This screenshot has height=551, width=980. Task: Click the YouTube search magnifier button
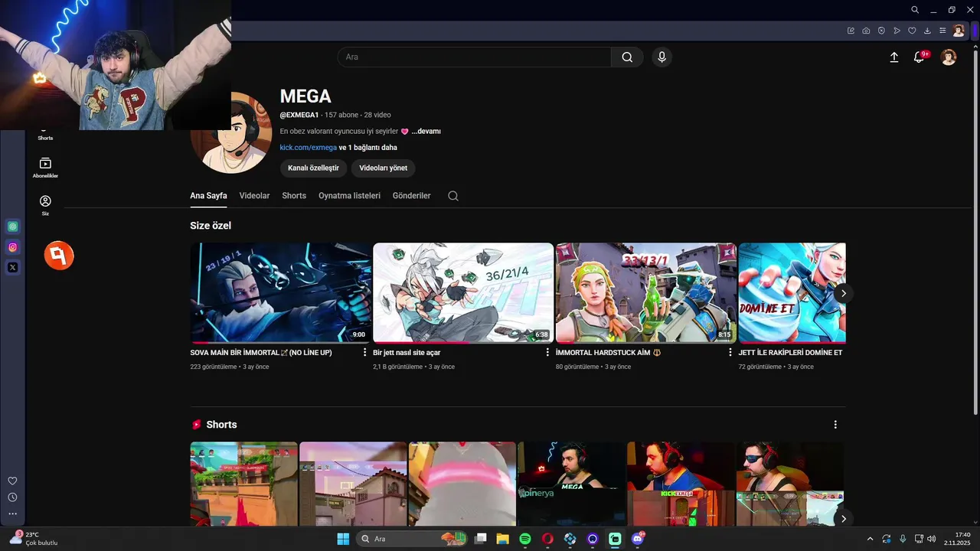[627, 57]
